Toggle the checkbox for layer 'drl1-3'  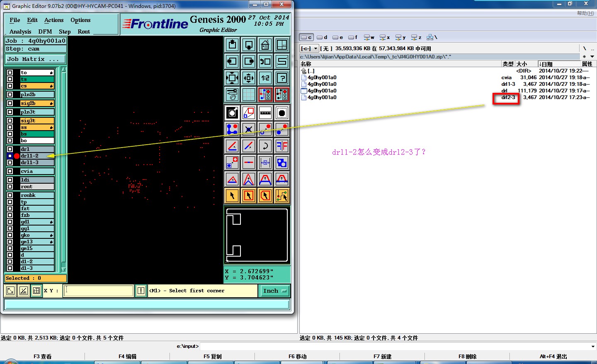10,163
